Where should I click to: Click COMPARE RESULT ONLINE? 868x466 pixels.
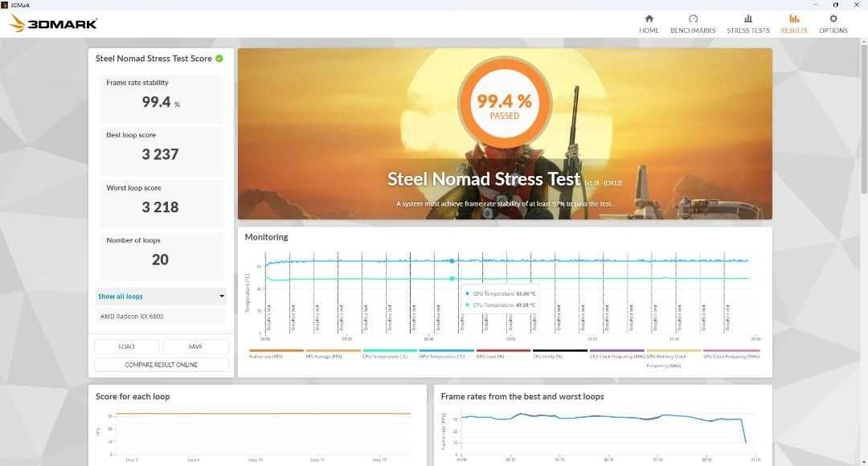[x=161, y=365]
